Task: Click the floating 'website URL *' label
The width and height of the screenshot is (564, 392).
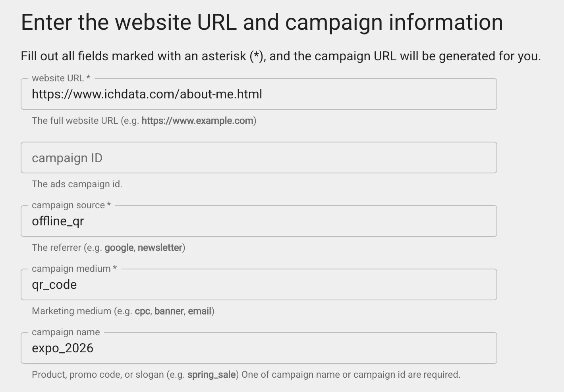Action: pyautogui.click(x=61, y=78)
